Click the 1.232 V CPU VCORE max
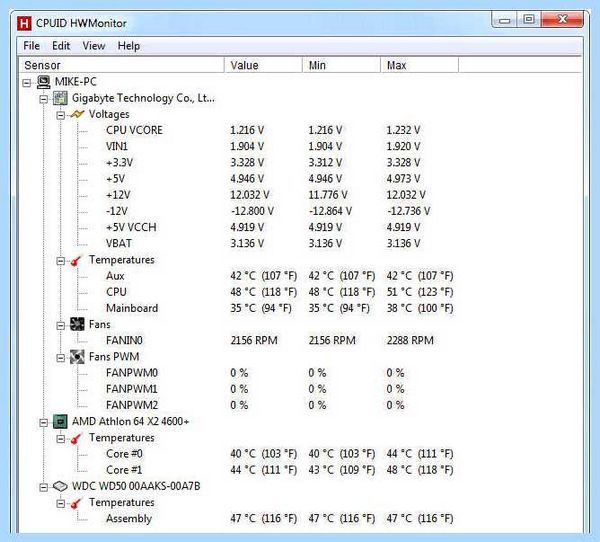The height and width of the screenshot is (542, 600). [403, 130]
